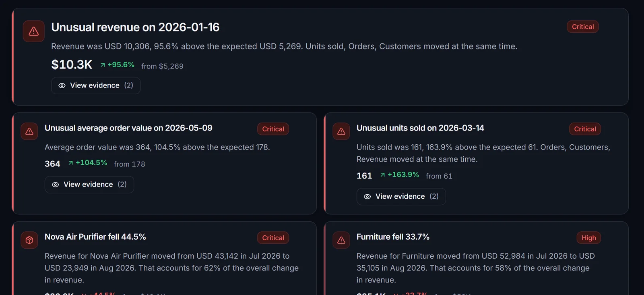Click the 'from 61' baseline text

[439, 176]
